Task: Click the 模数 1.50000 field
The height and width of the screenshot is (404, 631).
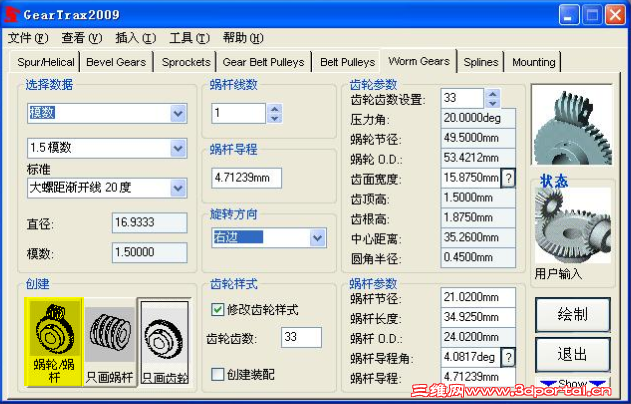Action: tap(149, 253)
